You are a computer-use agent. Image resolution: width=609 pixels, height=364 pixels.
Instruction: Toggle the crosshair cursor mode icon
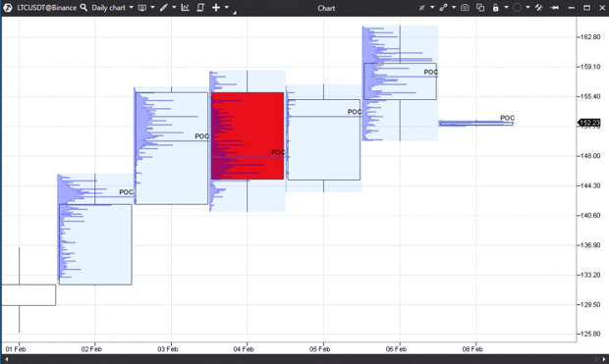(421, 8)
